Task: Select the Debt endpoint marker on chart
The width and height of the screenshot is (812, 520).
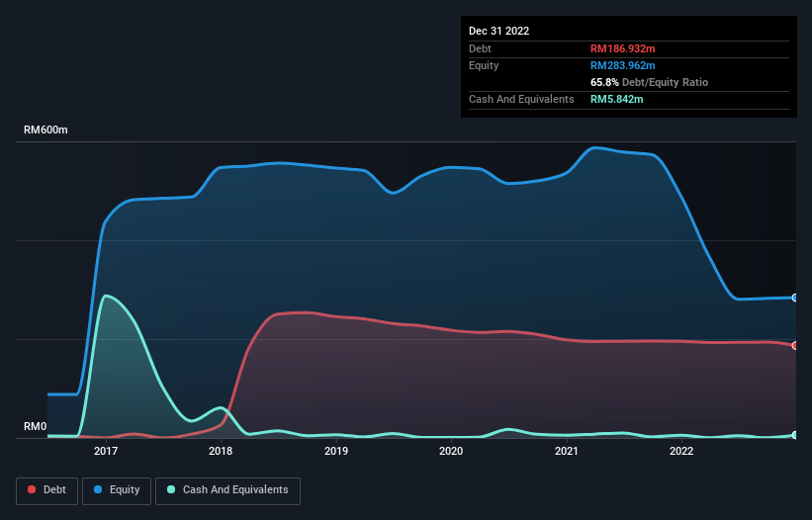Action: pos(795,345)
